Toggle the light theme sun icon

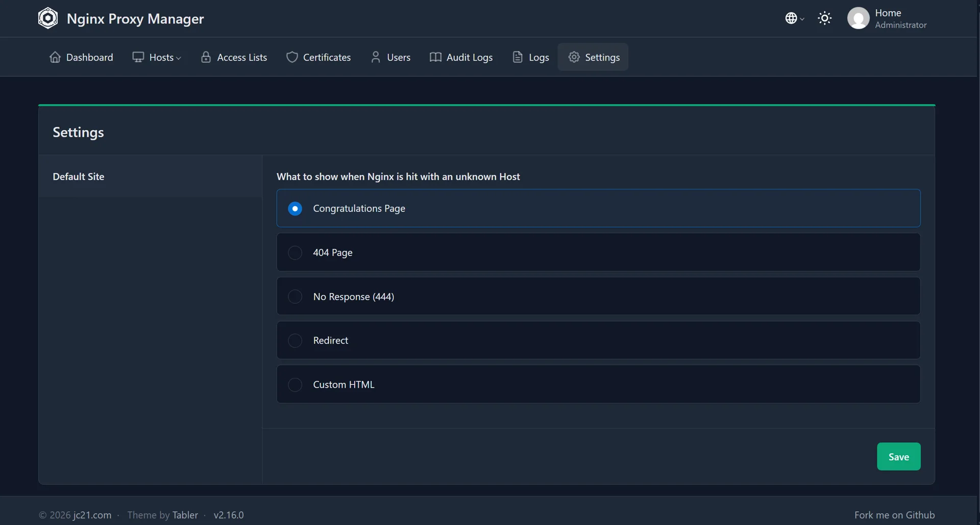click(825, 18)
